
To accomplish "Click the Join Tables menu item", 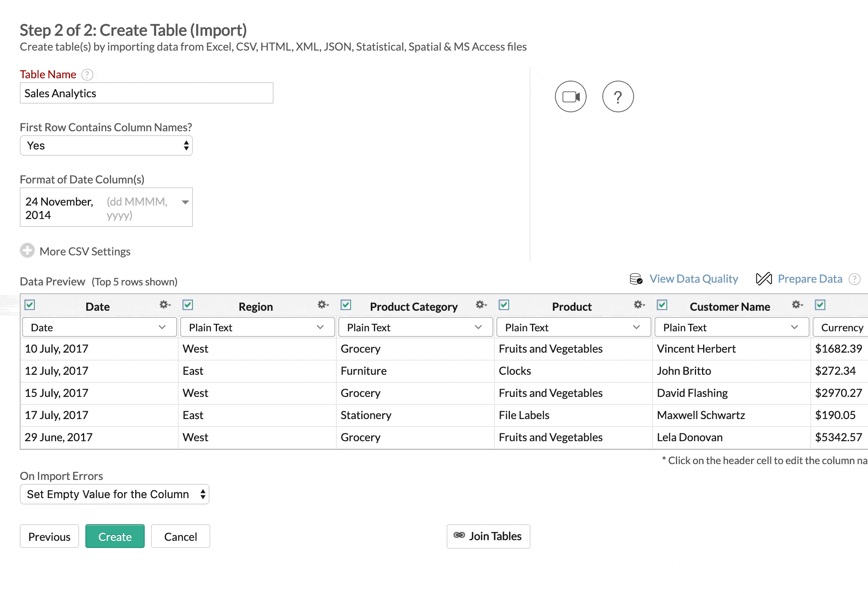I will point(487,536).
